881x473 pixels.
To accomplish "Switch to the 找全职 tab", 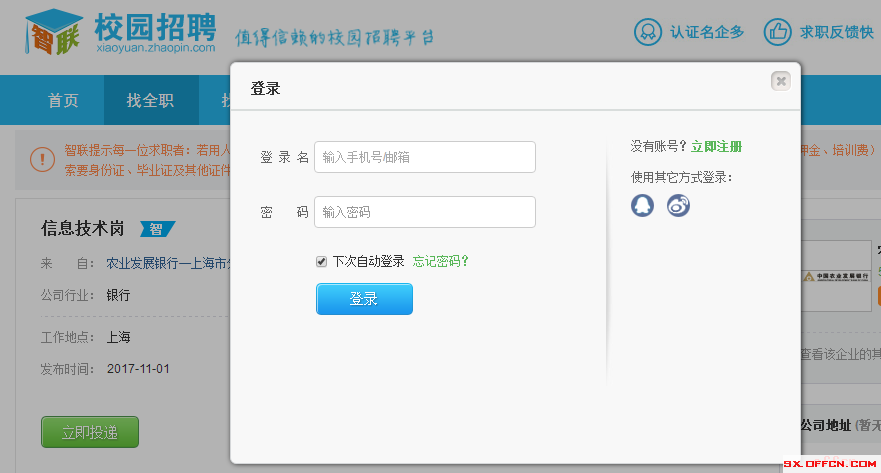I will pos(150,100).
